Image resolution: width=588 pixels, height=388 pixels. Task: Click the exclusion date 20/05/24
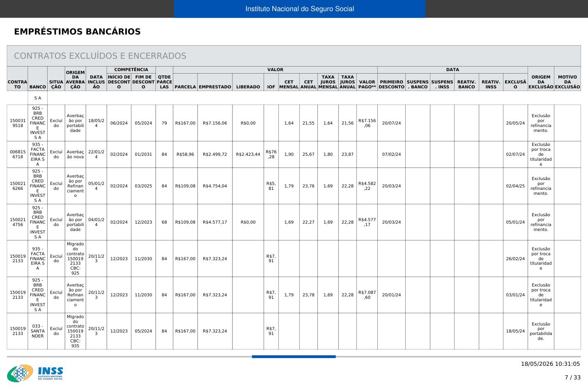tap(515, 123)
